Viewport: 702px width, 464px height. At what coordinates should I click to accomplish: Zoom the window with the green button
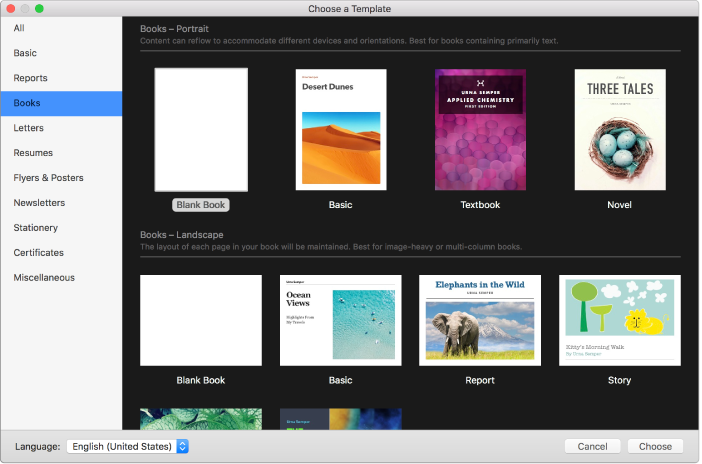click(x=39, y=9)
